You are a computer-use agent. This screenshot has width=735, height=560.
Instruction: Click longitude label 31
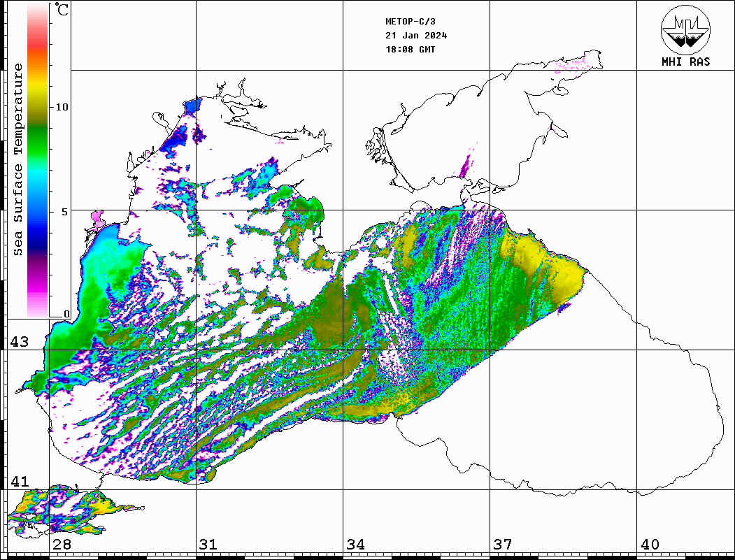pyautogui.click(x=208, y=544)
